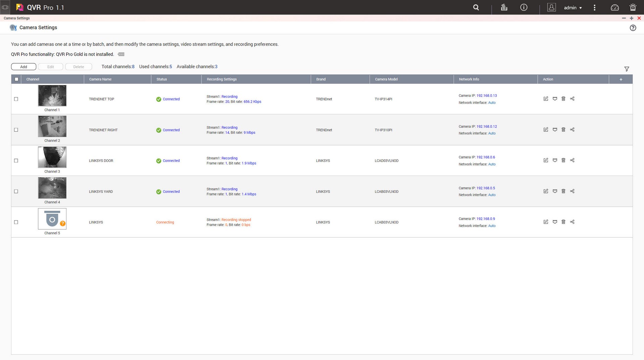Open Channel 5 placeholder camera thumbnail
Viewport: 644px width, 360px height.
click(x=52, y=219)
